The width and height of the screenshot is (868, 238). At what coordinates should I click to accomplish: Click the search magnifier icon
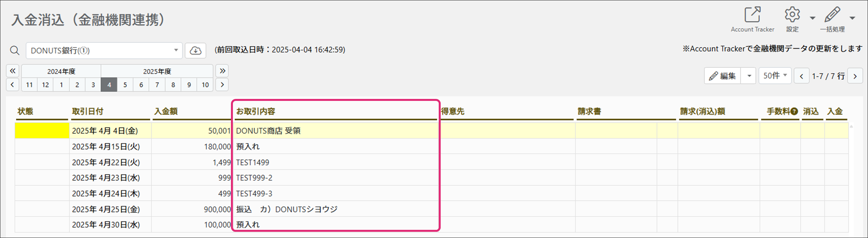point(14,51)
